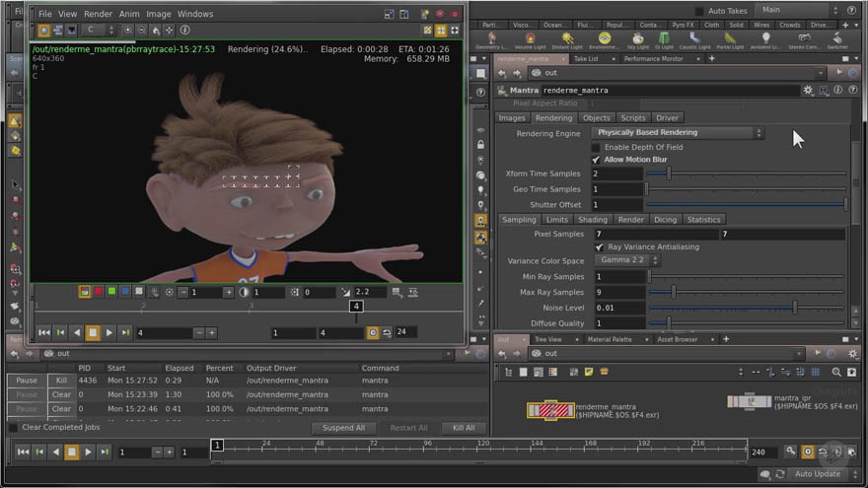Disable Allow Motion Blur checkbox
Viewport: 868px width, 488px height.
click(596, 160)
